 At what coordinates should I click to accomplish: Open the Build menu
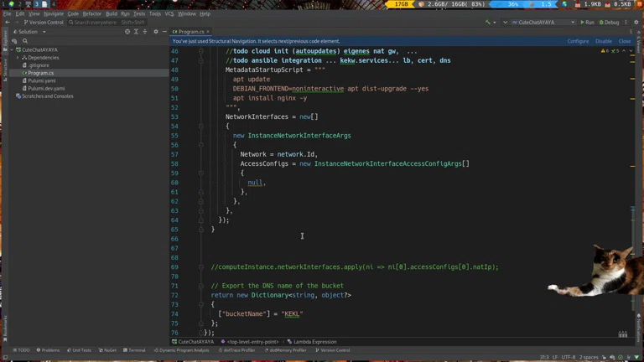112,13
